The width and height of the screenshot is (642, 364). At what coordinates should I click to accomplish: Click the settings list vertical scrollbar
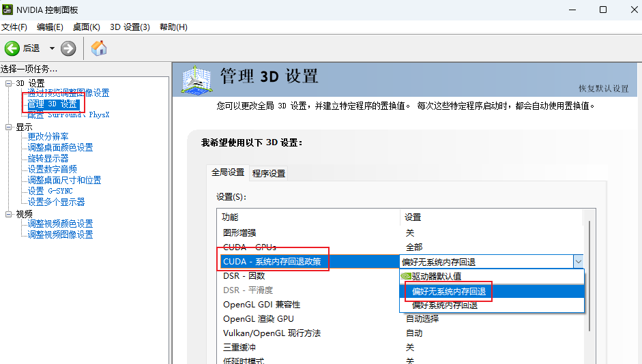click(589, 276)
